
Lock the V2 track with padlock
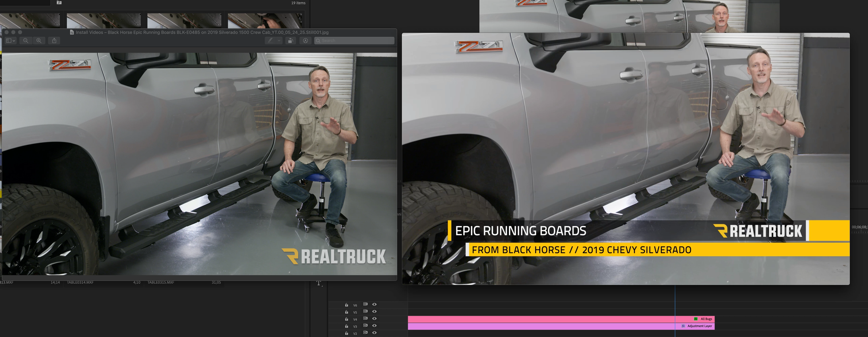[346, 333]
